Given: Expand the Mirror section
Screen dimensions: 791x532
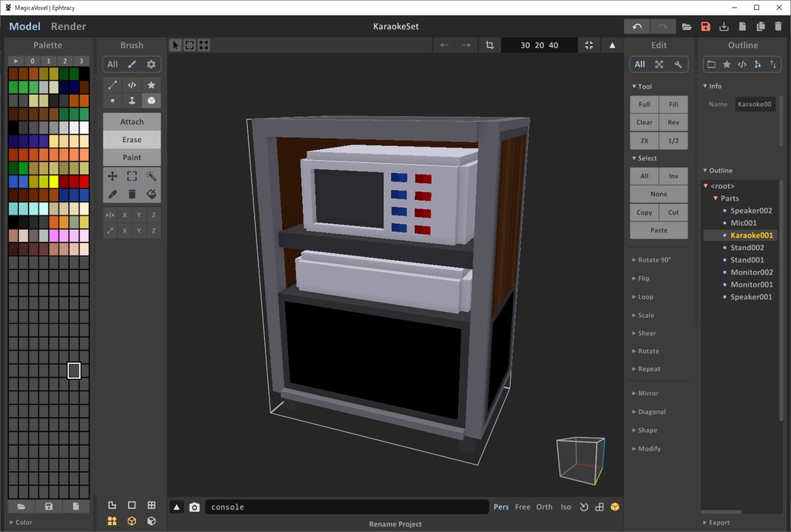Looking at the screenshot, I should point(645,393).
